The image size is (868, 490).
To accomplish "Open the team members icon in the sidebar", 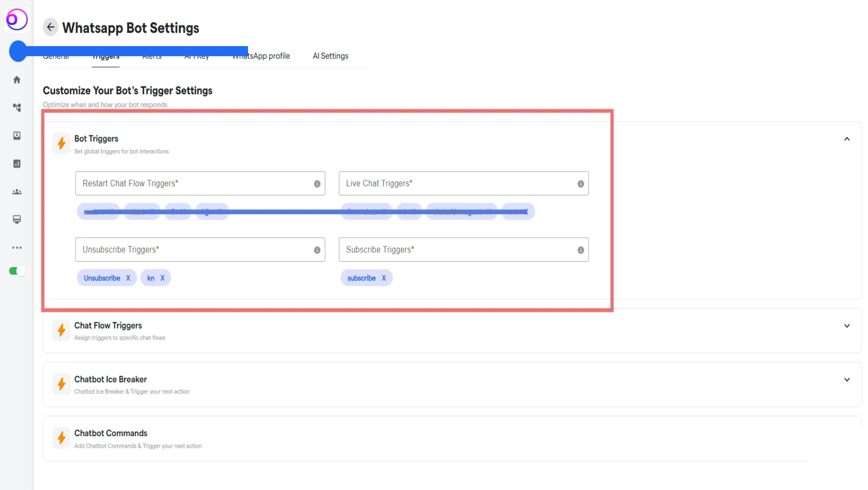I will [17, 192].
